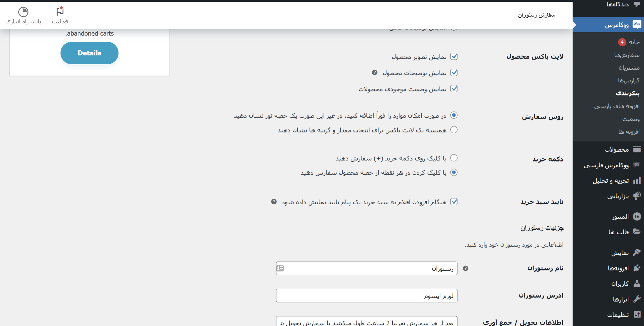Toggle نمایش وضعیت موجودی محصولات checkbox

(454, 89)
